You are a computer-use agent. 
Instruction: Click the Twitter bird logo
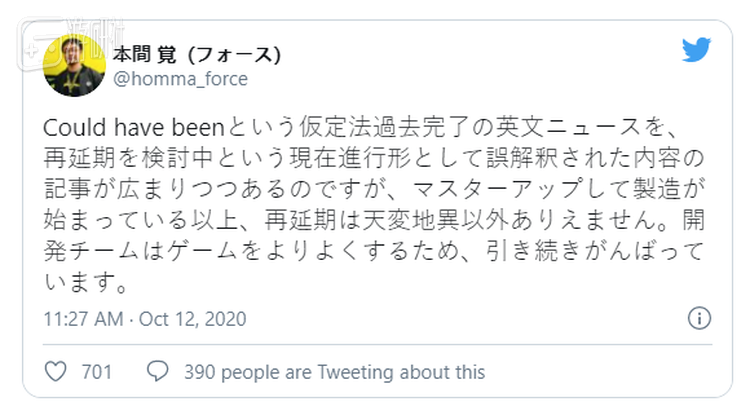(696, 50)
